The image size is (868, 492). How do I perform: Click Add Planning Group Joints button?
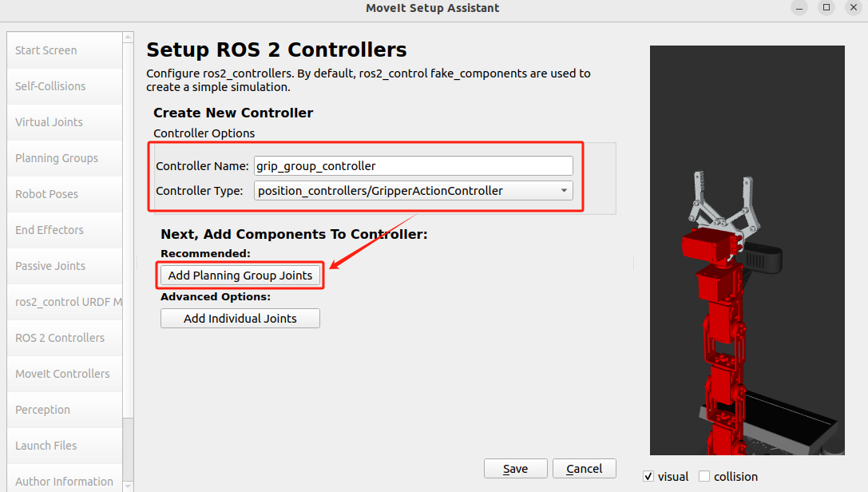click(240, 276)
